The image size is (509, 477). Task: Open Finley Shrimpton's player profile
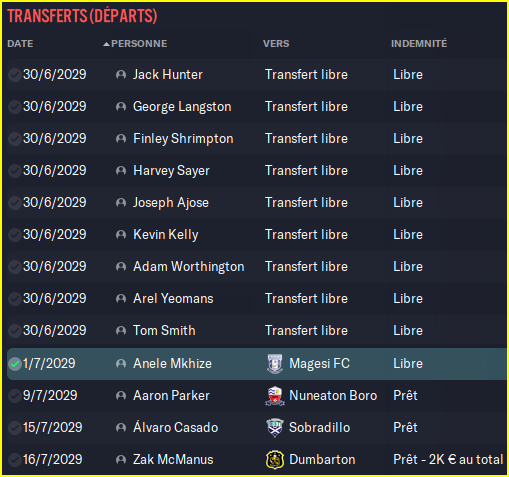point(183,139)
